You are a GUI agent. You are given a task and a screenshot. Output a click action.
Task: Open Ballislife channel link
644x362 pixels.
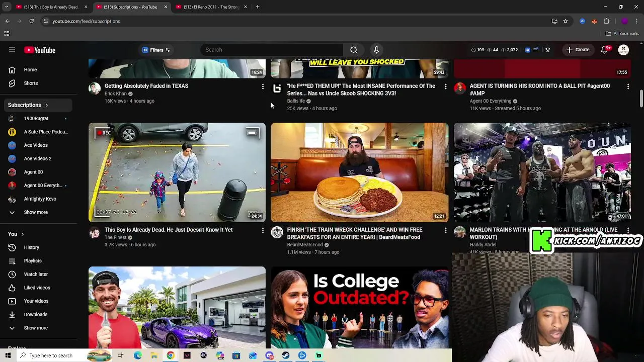tap(296, 101)
